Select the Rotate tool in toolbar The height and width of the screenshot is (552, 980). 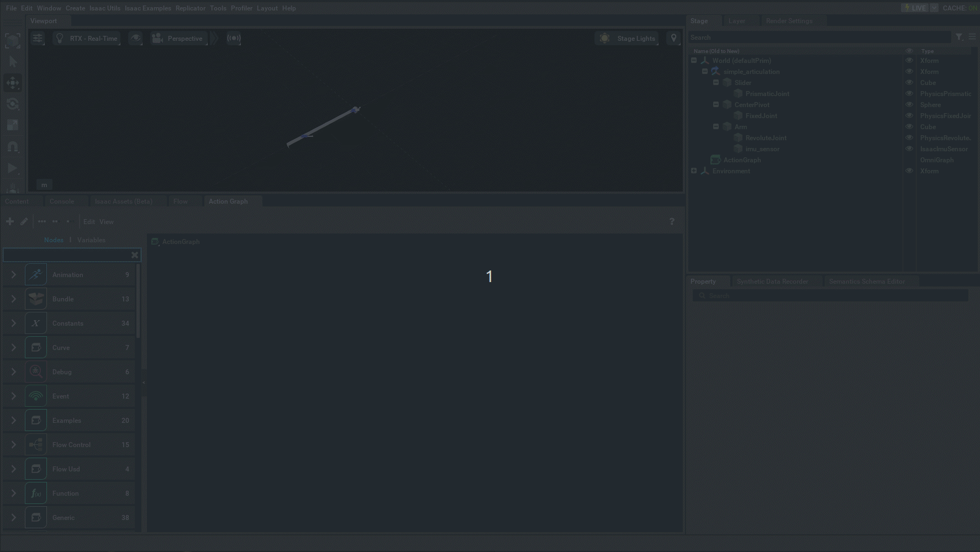pos(13,104)
